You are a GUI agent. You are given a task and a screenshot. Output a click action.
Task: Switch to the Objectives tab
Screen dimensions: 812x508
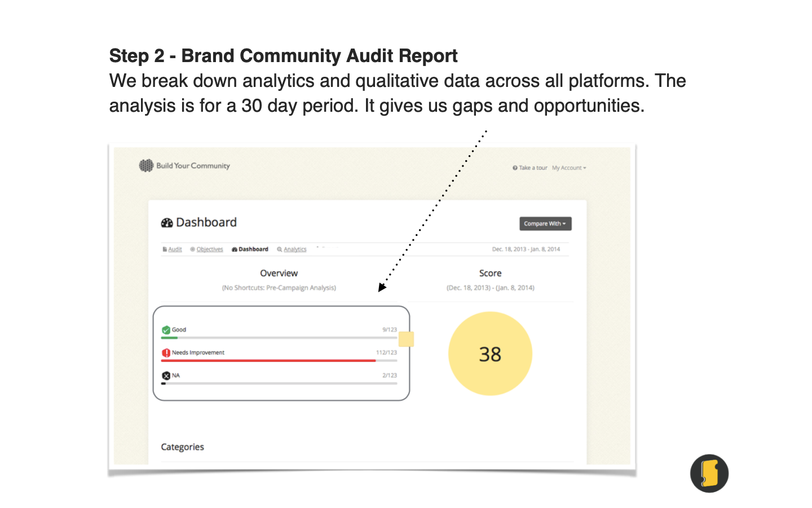click(x=207, y=249)
